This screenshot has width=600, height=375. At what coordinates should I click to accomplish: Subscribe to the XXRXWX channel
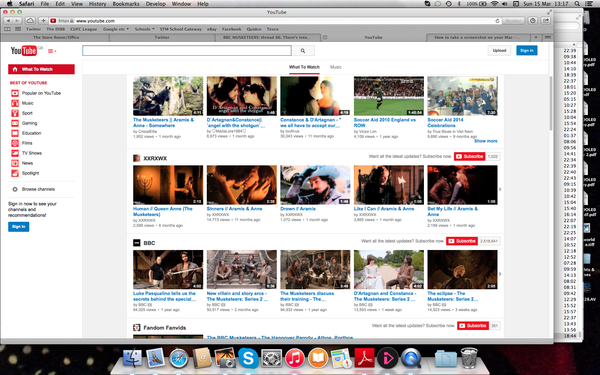pyautogui.click(x=470, y=157)
